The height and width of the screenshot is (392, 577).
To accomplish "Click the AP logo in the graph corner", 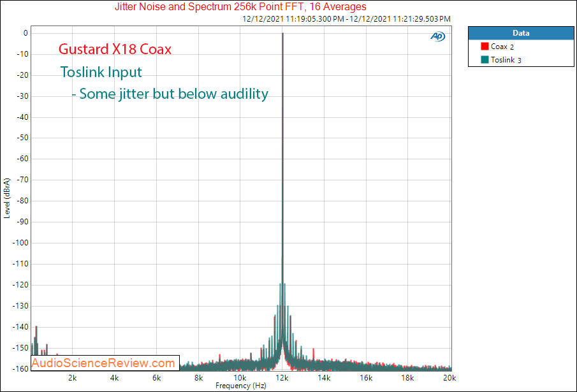I will [x=437, y=36].
